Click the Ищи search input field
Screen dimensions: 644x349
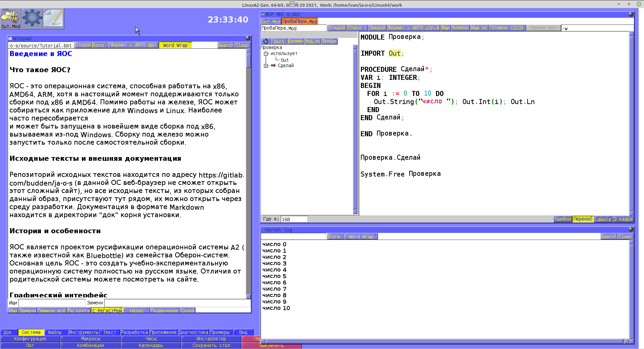tap(52, 303)
